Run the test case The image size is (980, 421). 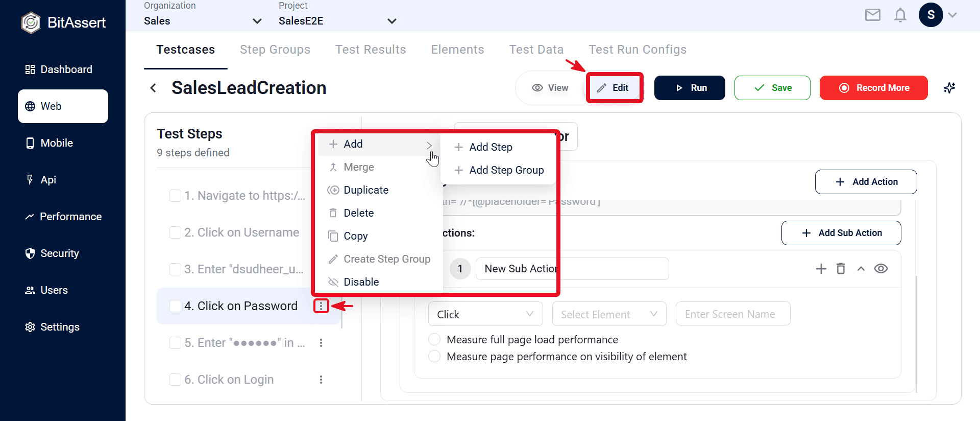(x=690, y=88)
